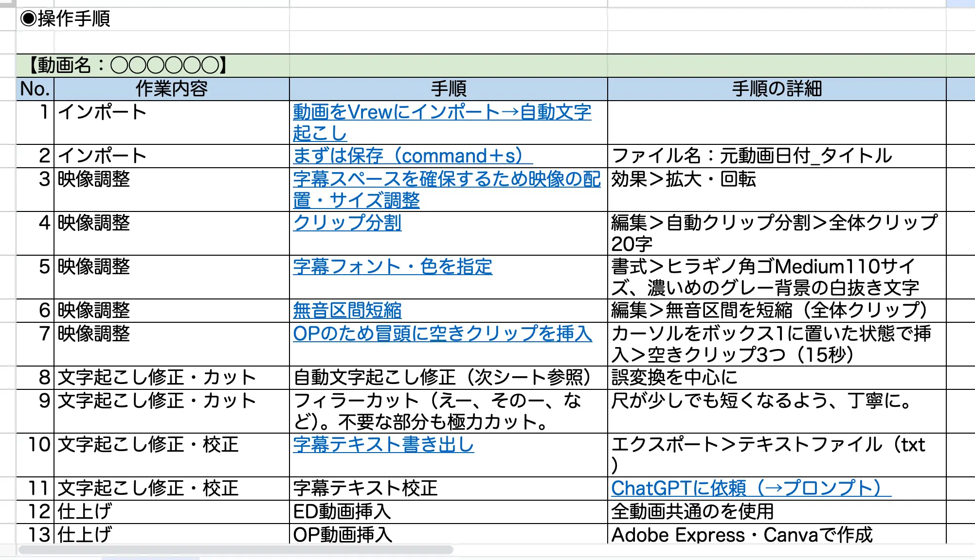975x560 pixels.
Task: Select the ED動画挿入 cell
Action: point(448,511)
